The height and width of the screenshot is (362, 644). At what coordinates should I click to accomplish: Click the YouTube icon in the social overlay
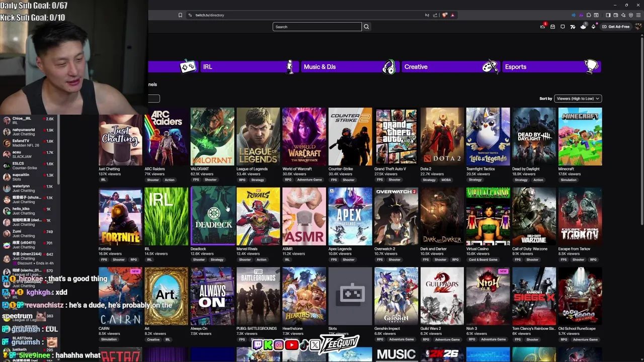coord(291,345)
